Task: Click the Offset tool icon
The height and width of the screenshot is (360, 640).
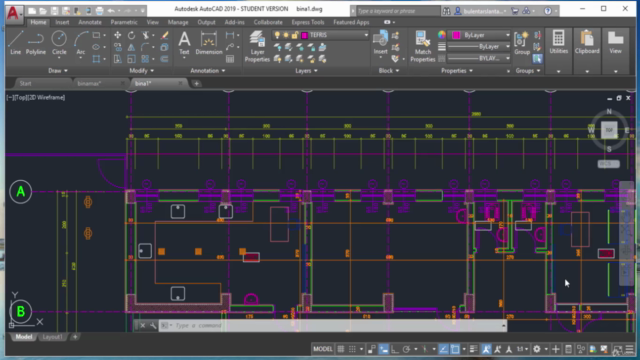Action: [164, 59]
